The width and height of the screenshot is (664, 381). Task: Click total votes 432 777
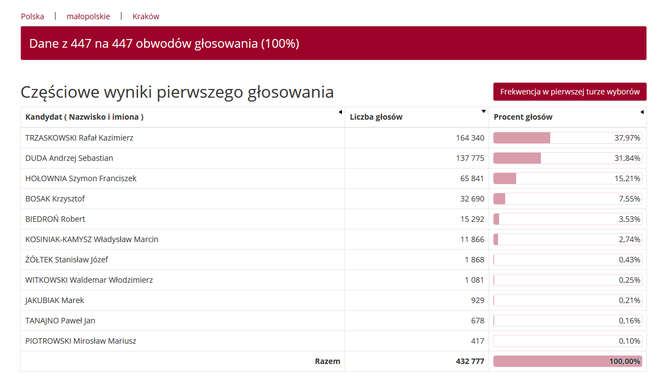(x=470, y=361)
